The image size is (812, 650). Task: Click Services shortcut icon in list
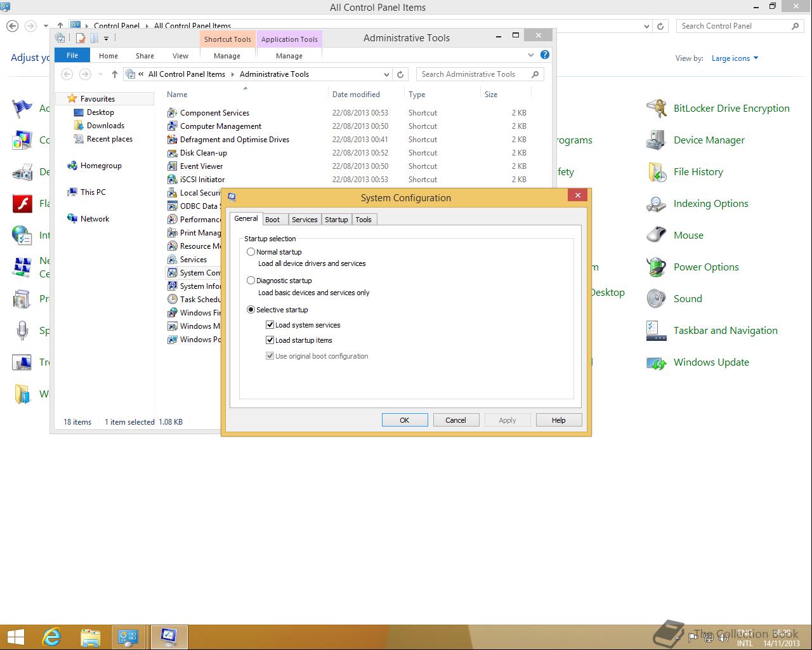[x=172, y=260]
